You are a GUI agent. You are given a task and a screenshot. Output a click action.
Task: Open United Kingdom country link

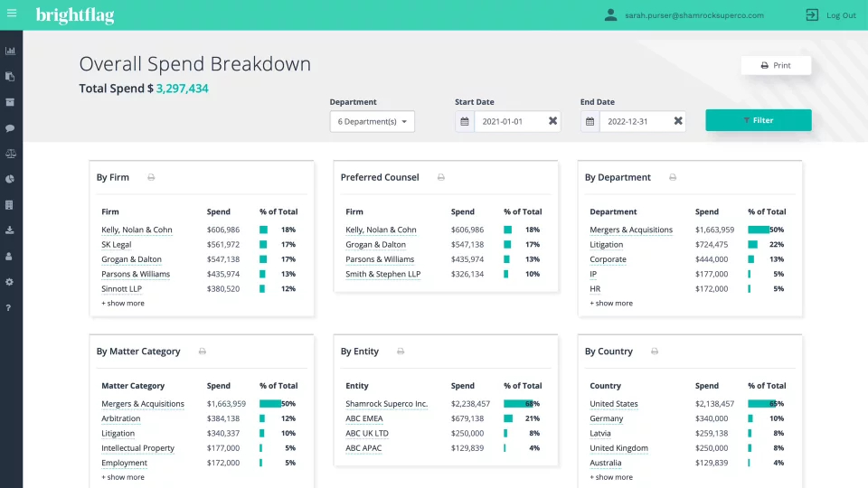(x=618, y=448)
